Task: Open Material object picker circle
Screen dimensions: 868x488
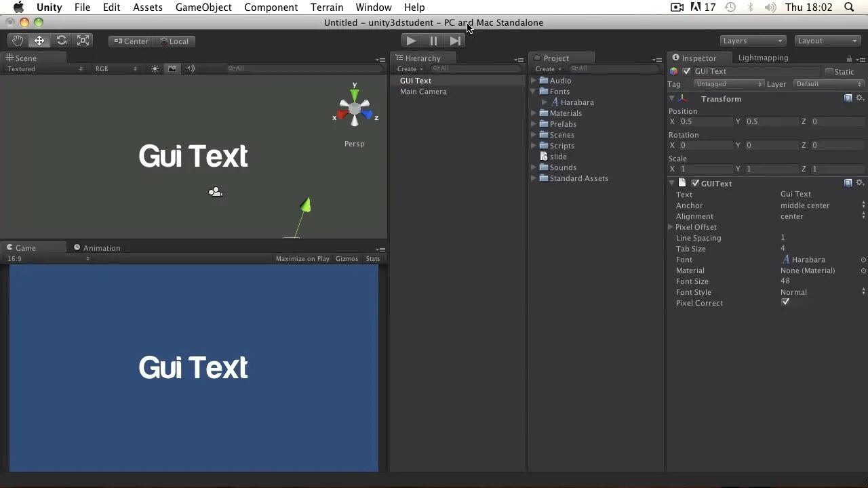Action: tap(863, 270)
